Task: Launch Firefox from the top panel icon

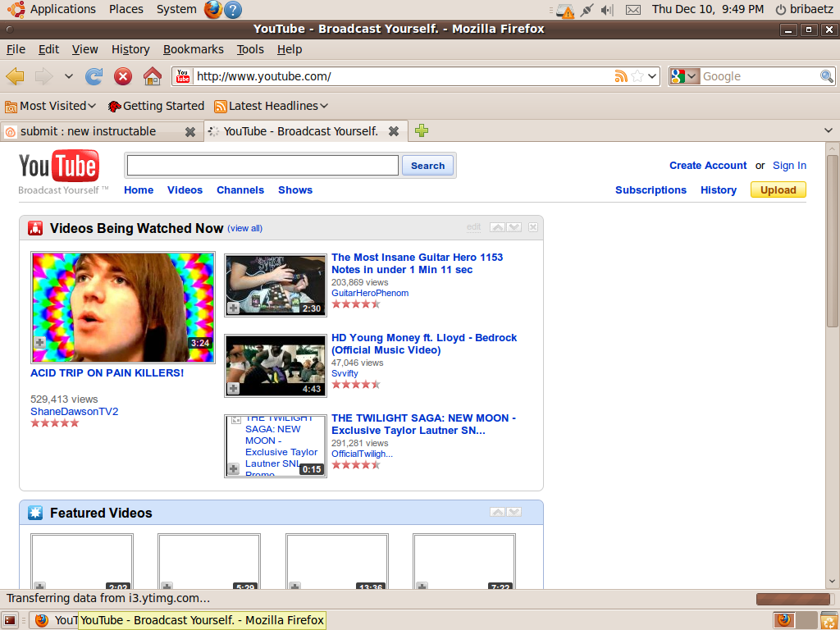Action: pyautogui.click(x=212, y=10)
